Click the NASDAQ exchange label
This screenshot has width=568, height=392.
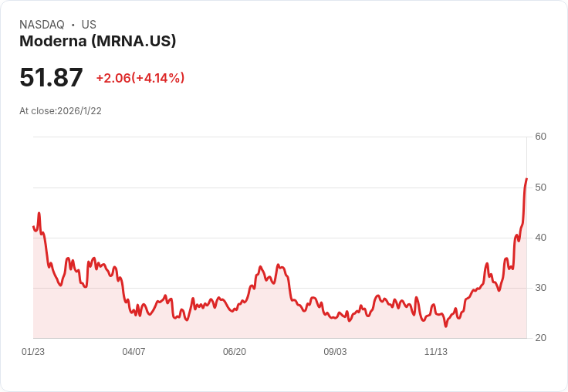click(x=42, y=25)
